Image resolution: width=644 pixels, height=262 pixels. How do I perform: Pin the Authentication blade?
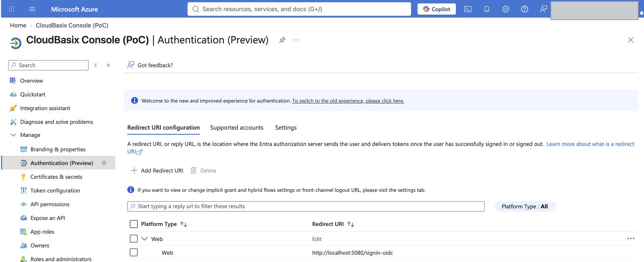(x=282, y=40)
